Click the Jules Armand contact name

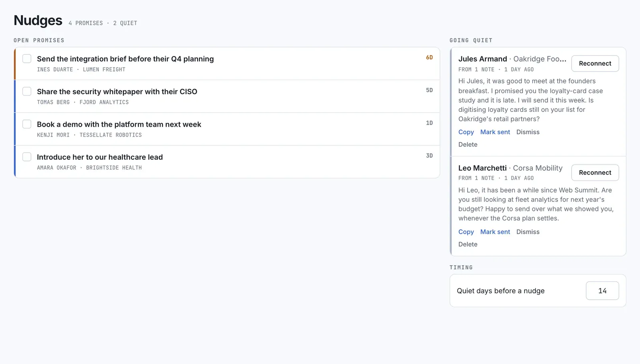click(x=482, y=59)
